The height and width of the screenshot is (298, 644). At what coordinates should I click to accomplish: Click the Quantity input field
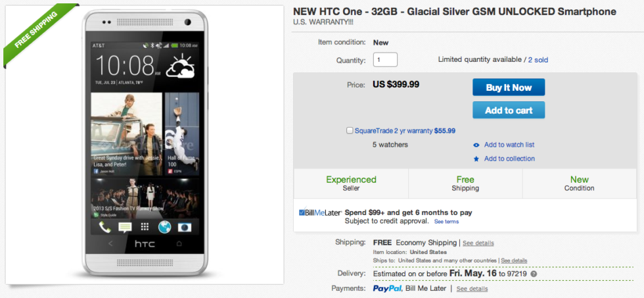tap(385, 60)
